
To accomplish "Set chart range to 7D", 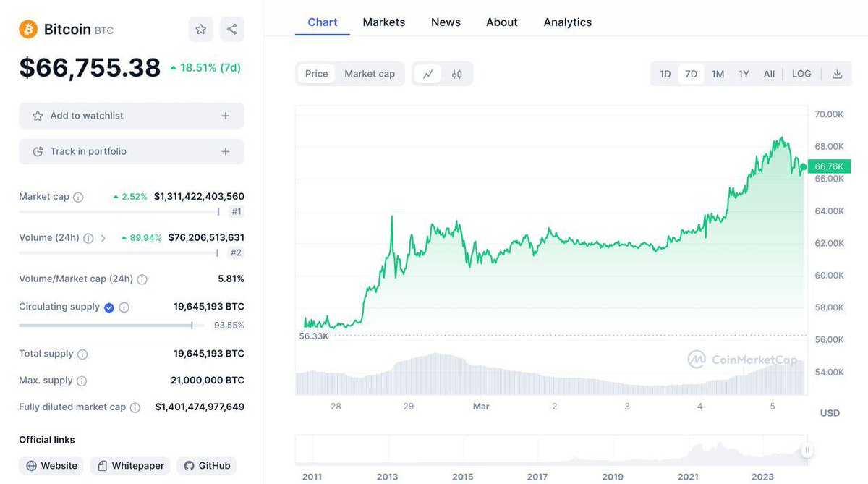I will (x=691, y=74).
